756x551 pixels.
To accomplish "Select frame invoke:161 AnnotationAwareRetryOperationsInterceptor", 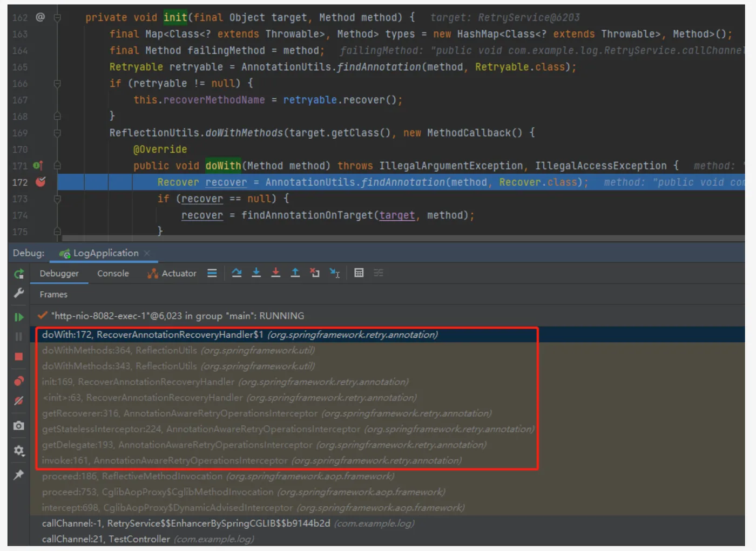I will 387,460.
